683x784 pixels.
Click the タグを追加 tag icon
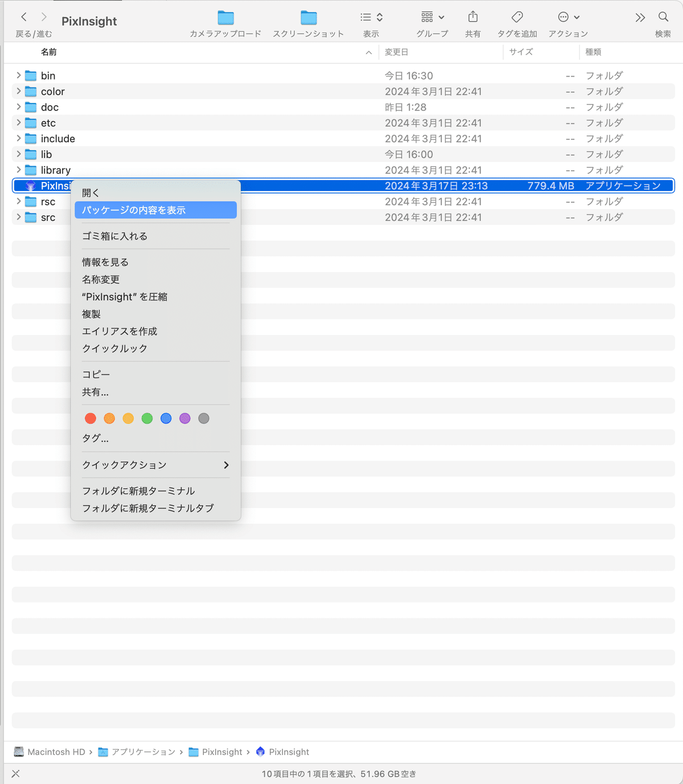(517, 16)
